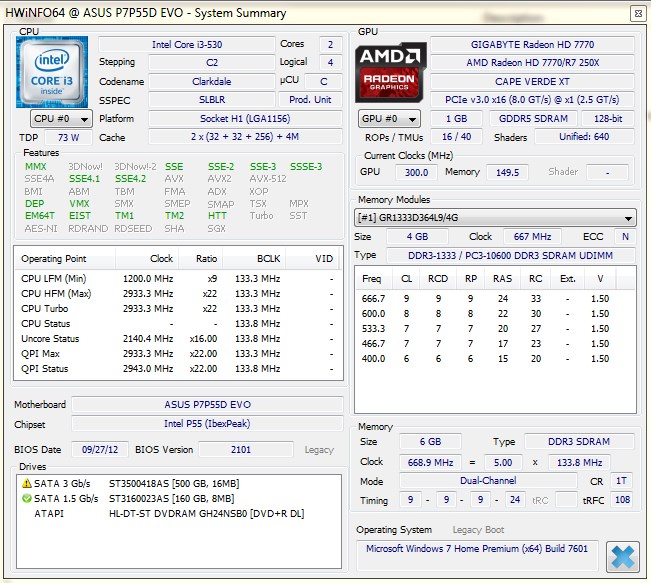Select the 666.7 memory timing row
The height and width of the screenshot is (583, 651).
click(x=495, y=299)
